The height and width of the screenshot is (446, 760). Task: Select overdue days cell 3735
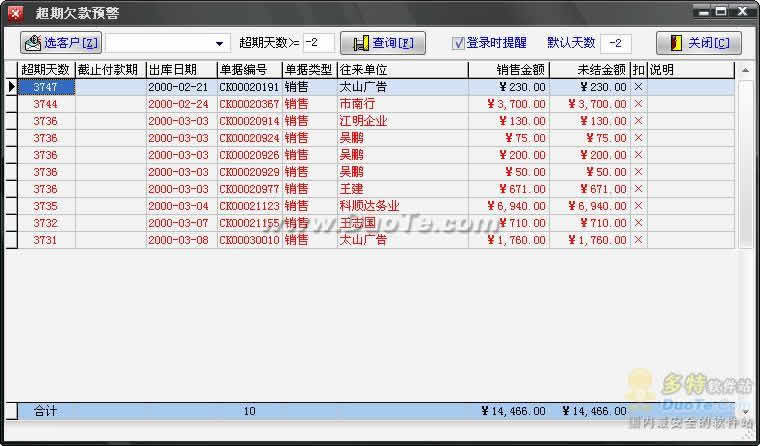[46, 206]
